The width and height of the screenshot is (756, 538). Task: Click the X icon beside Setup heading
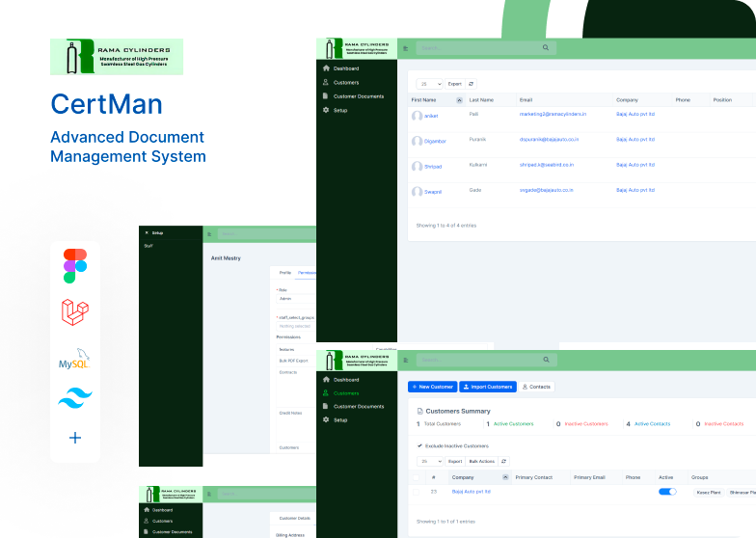(147, 233)
